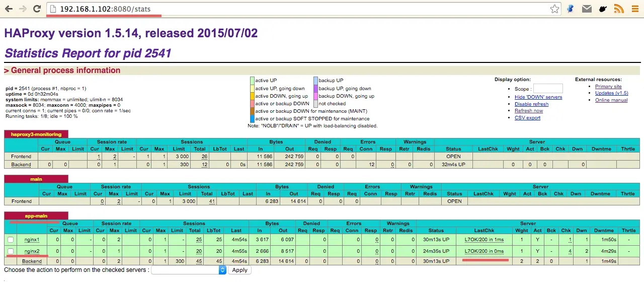Click the active or backup DOWN legend color

(252, 103)
